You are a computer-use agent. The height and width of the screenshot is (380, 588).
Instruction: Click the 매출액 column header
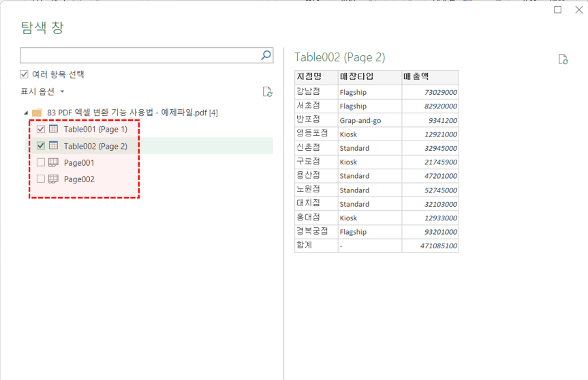click(x=430, y=77)
